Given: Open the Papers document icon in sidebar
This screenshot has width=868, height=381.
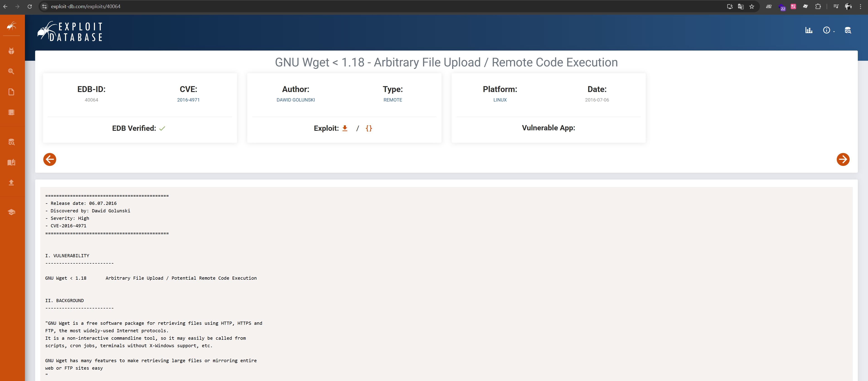Looking at the screenshot, I should click(x=11, y=92).
